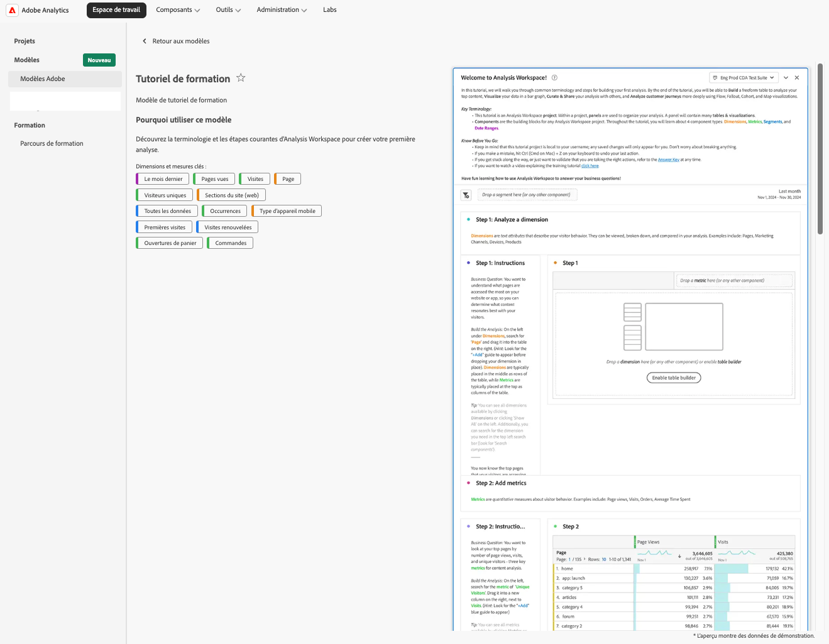Switch to the Labs tab
This screenshot has height=644, width=829.
(x=330, y=10)
